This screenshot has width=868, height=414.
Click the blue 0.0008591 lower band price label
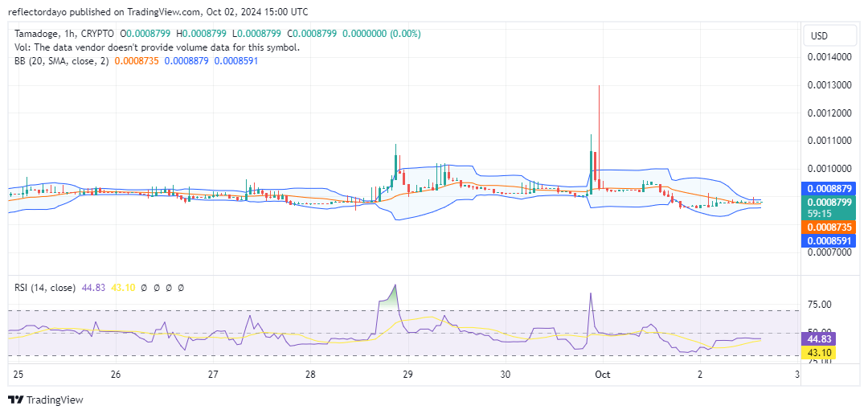click(830, 240)
